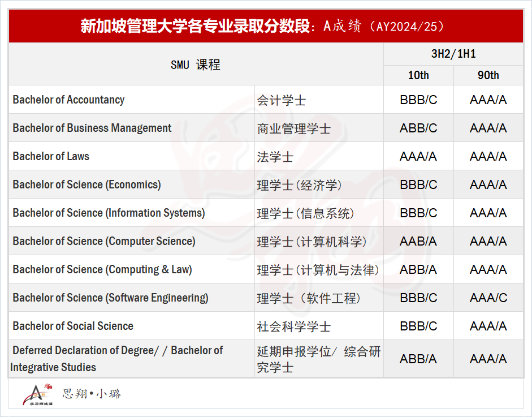The width and height of the screenshot is (532, 417).
Task: Click Software Engineering 'AAA/C' value
Action: [x=488, y=298]
